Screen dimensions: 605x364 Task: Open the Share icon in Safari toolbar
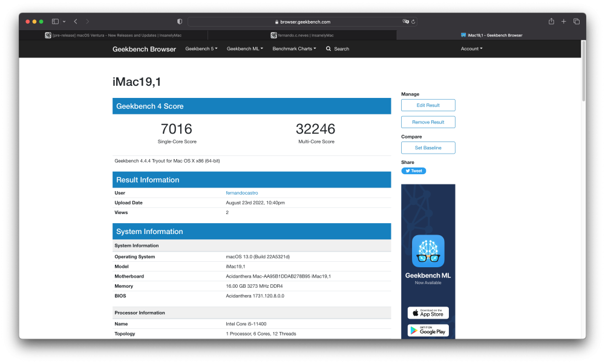coord(551,21)
